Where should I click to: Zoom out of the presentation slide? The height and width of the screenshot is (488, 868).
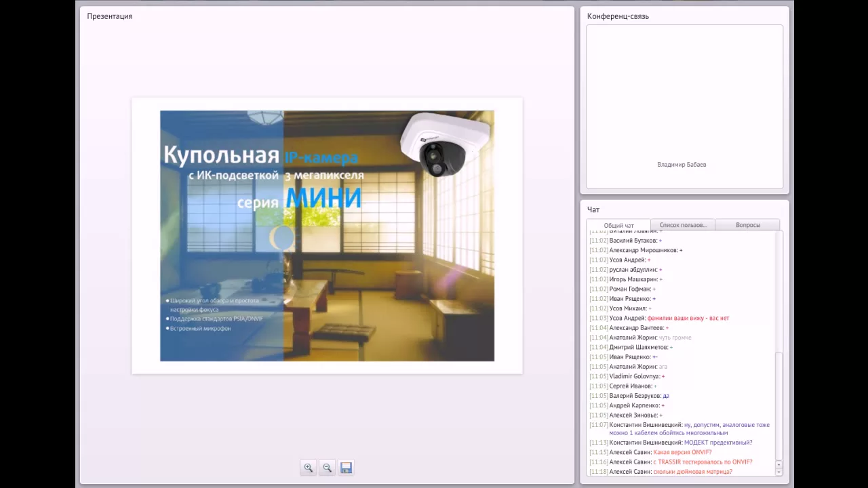click(x=327, y=468)
